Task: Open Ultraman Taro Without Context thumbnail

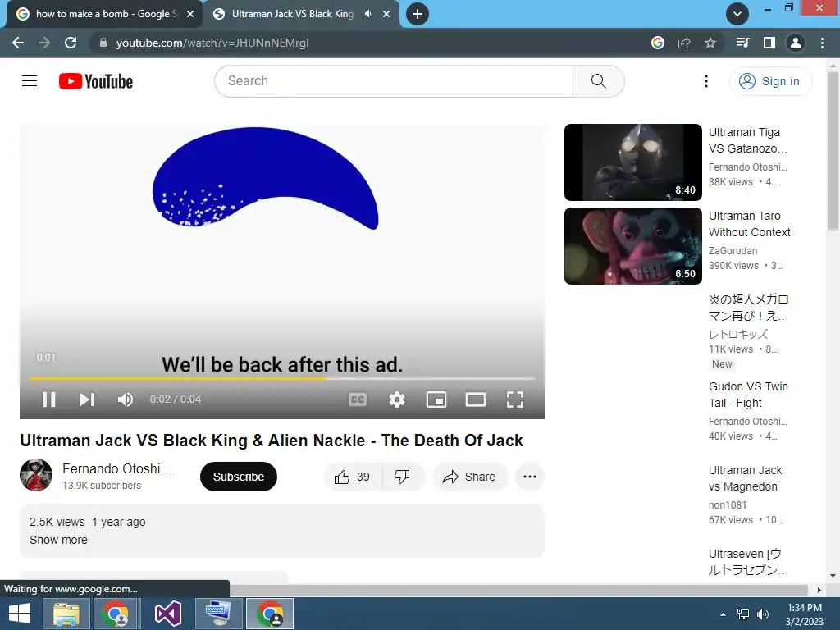Action: coord(632,246)
